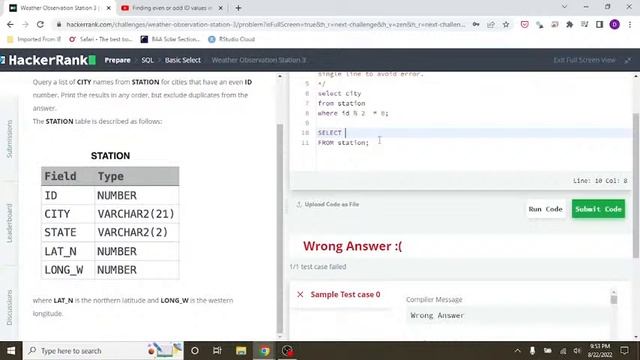This screenshot has height=360, width=640.
Task: Go to Prepare in breadcrumb
Action: [118, 60]
